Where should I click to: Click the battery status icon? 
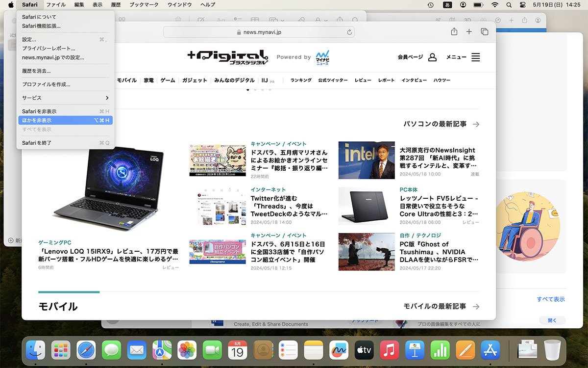(478, 5)
